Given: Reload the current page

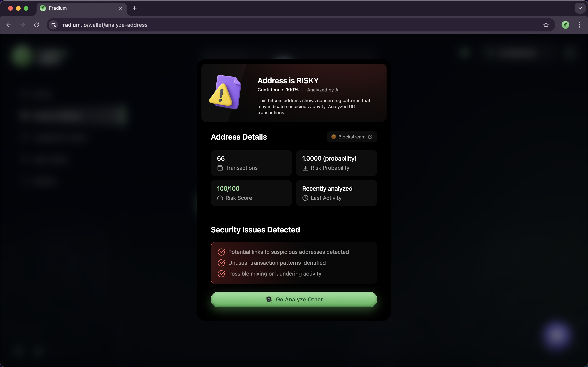Looking at the screenshot, I should click(x=37, y=25).
